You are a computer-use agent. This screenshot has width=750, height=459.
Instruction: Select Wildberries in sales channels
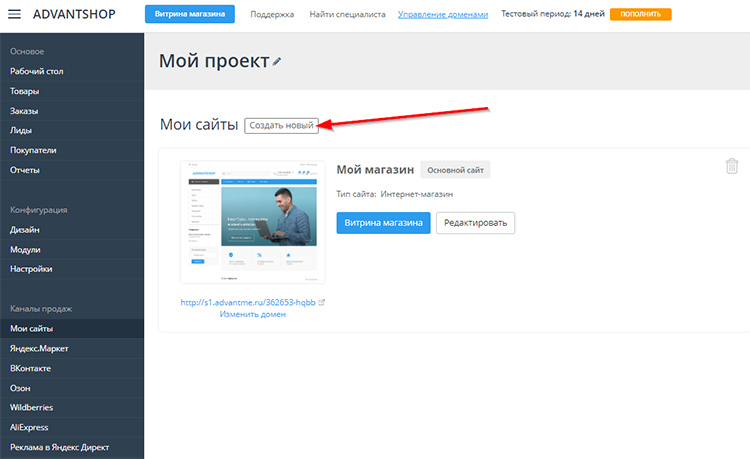(32, 408)
